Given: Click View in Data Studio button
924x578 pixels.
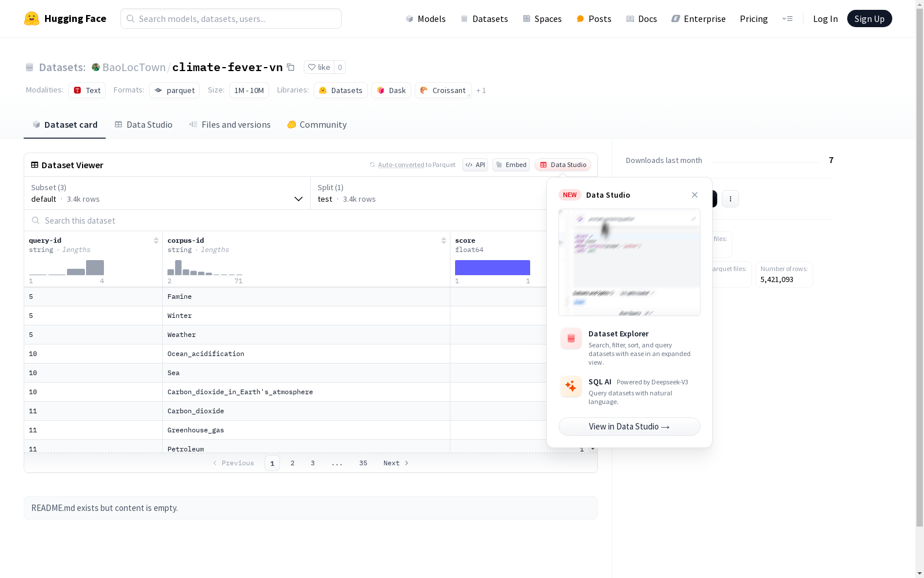Looking at the screenshot, I should [x=629, y=427].
